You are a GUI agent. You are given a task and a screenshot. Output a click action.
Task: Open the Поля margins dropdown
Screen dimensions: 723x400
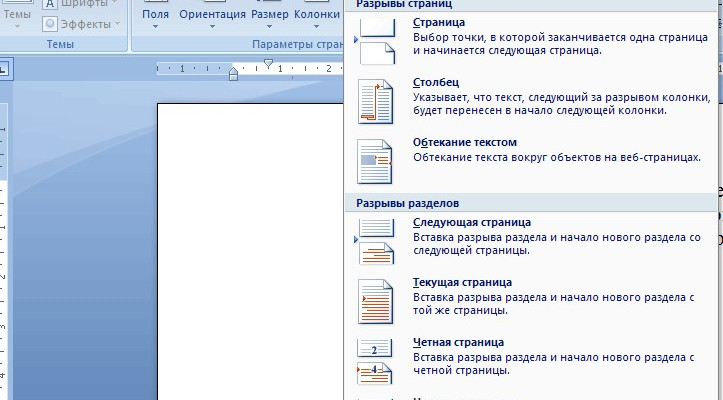[155, 16]
